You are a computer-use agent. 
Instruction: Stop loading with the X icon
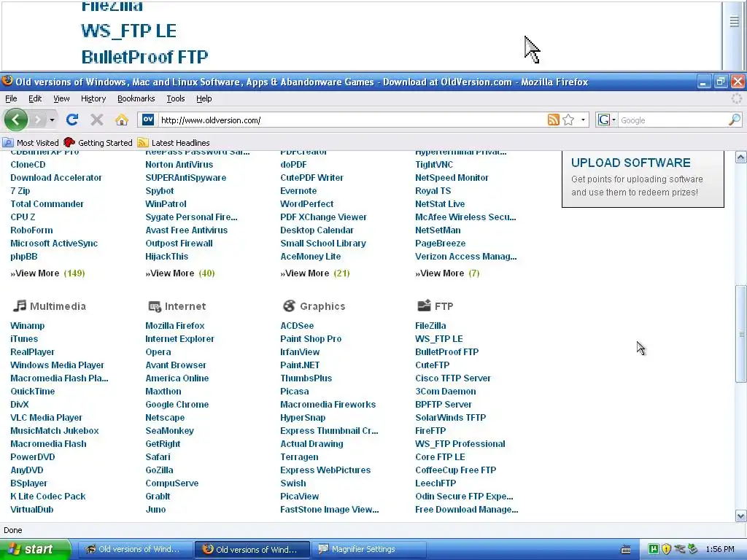tap(97, 120)
